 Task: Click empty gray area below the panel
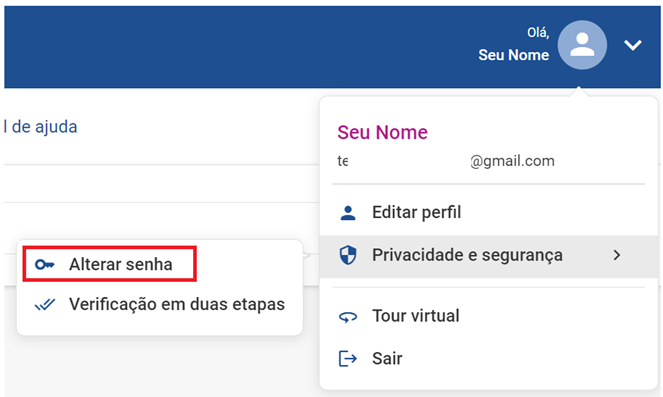(161, 368)
